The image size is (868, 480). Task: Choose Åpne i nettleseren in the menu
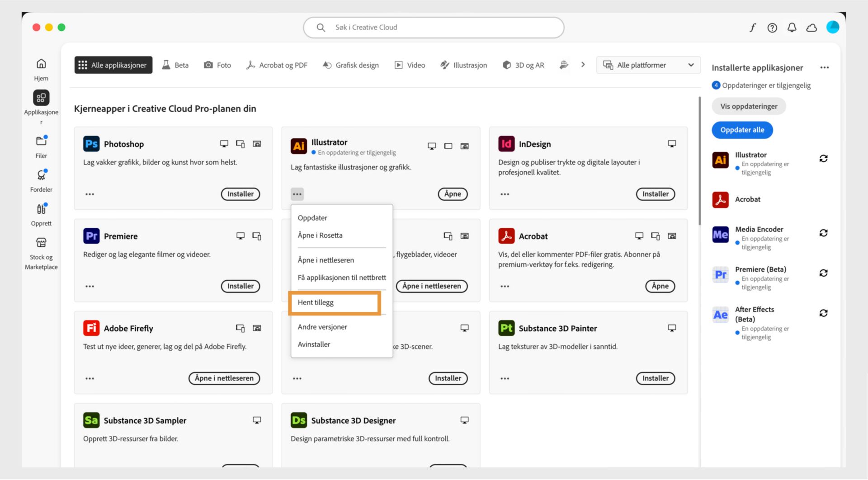(x=341, y=260)
